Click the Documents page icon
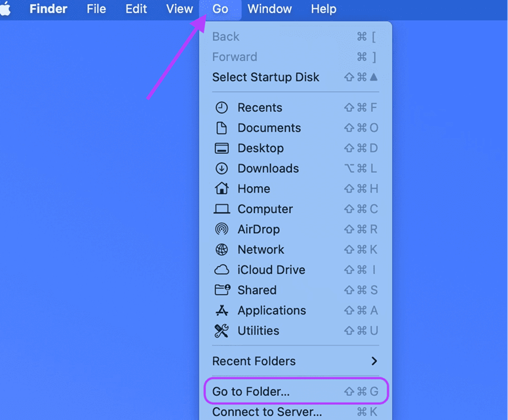This screenshot has height=420, width=508. (222, 128)
